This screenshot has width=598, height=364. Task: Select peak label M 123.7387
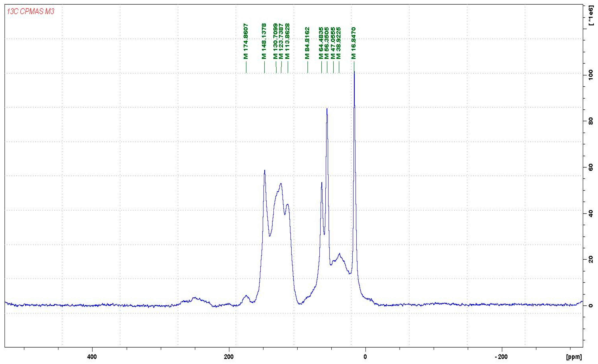pyautogui.click(x=281, y=41)
